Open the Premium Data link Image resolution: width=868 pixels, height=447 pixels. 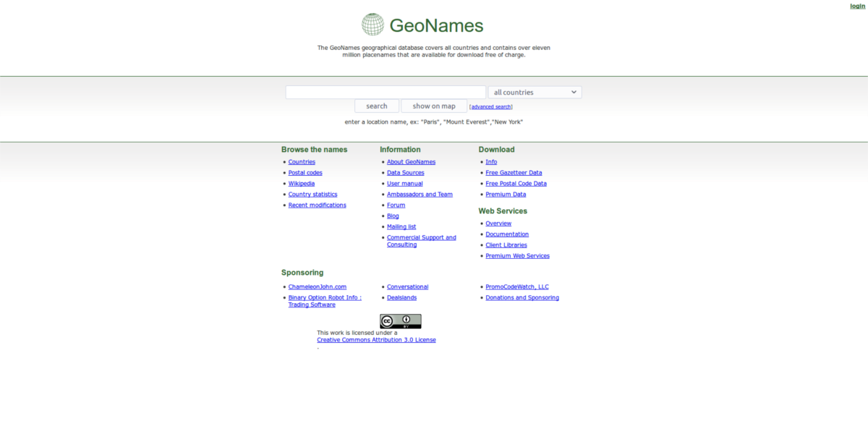[506, 195]
